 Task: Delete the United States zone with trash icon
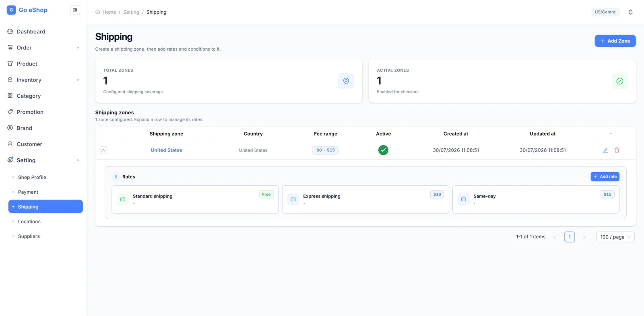617,150
